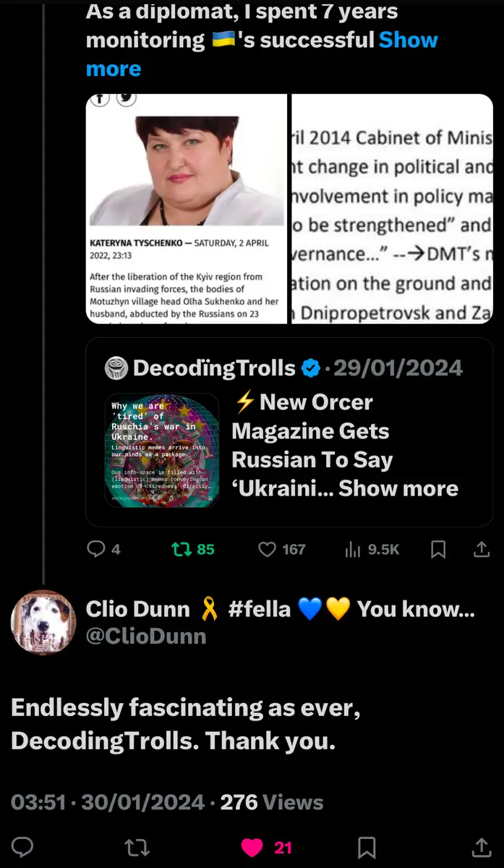Open Kateryna Tyschenko article image
Image resolution: width=504 pixels, height=868 pixels.
click(x=187, y=208)
